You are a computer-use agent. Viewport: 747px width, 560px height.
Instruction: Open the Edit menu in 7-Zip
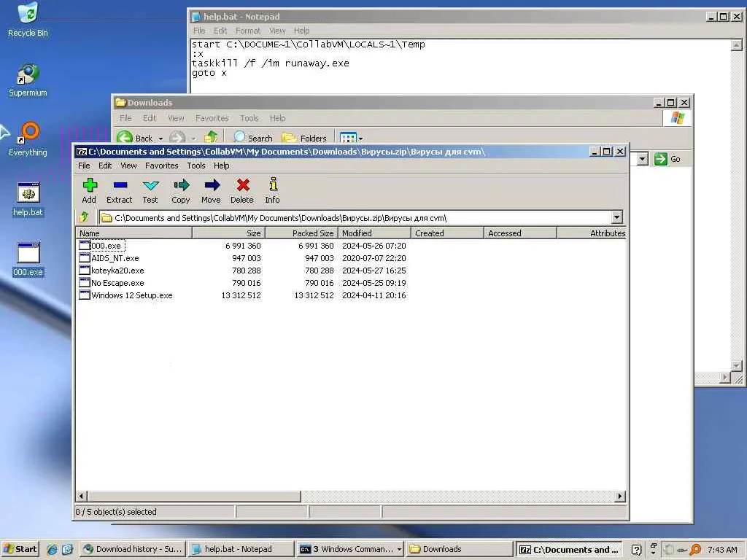[105, 166]
